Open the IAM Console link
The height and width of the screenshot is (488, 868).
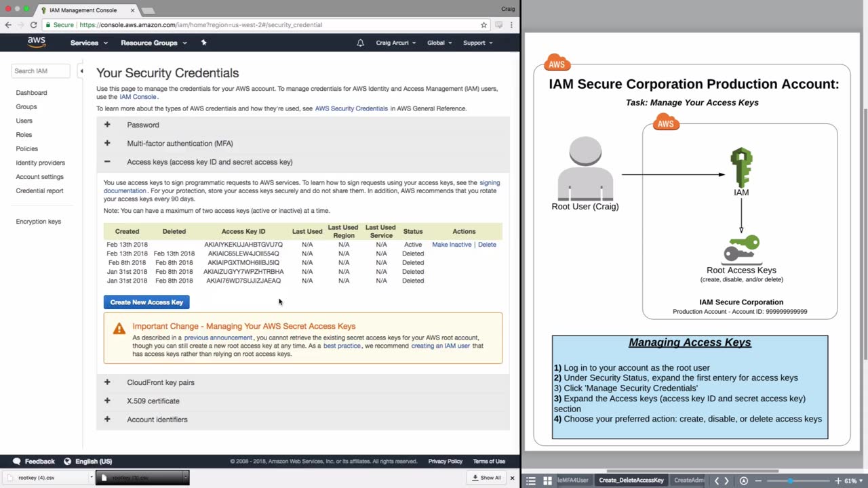click(138, 97)
